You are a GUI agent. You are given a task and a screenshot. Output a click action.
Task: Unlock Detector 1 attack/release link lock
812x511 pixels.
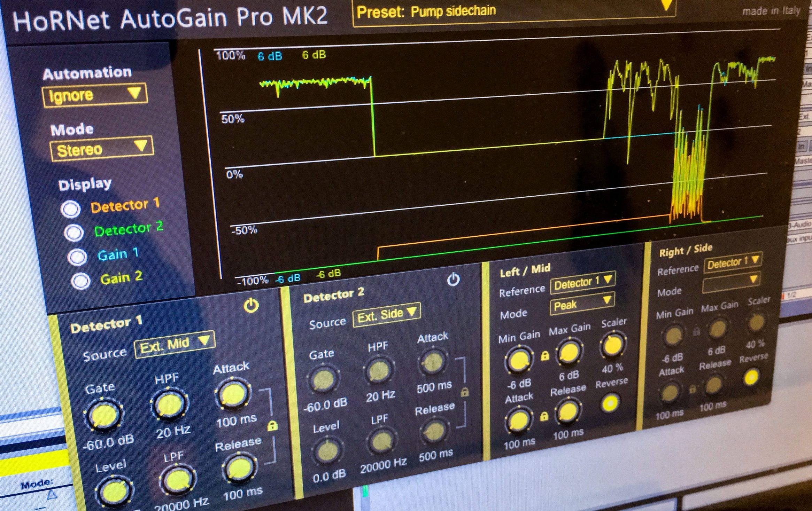click(x=272, y=426)
